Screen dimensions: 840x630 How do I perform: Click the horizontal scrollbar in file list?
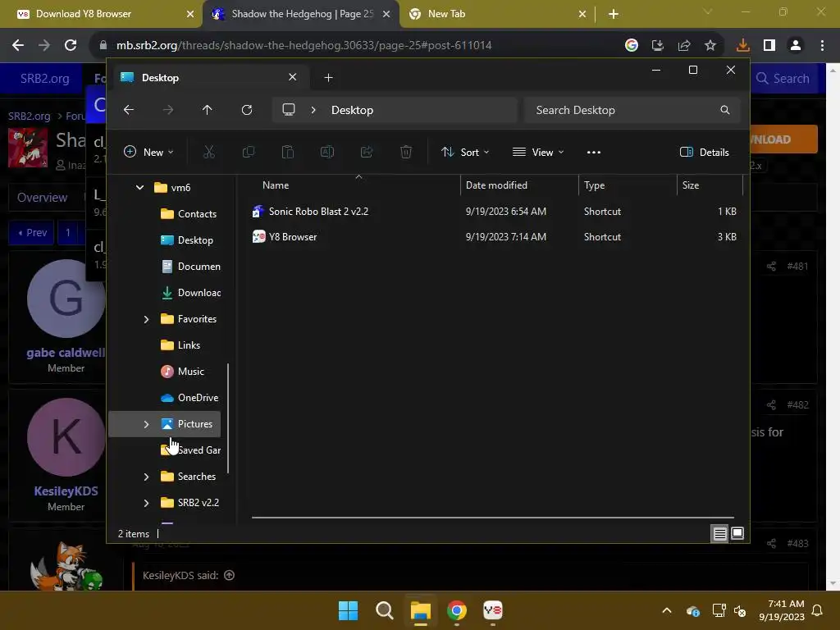493,518
